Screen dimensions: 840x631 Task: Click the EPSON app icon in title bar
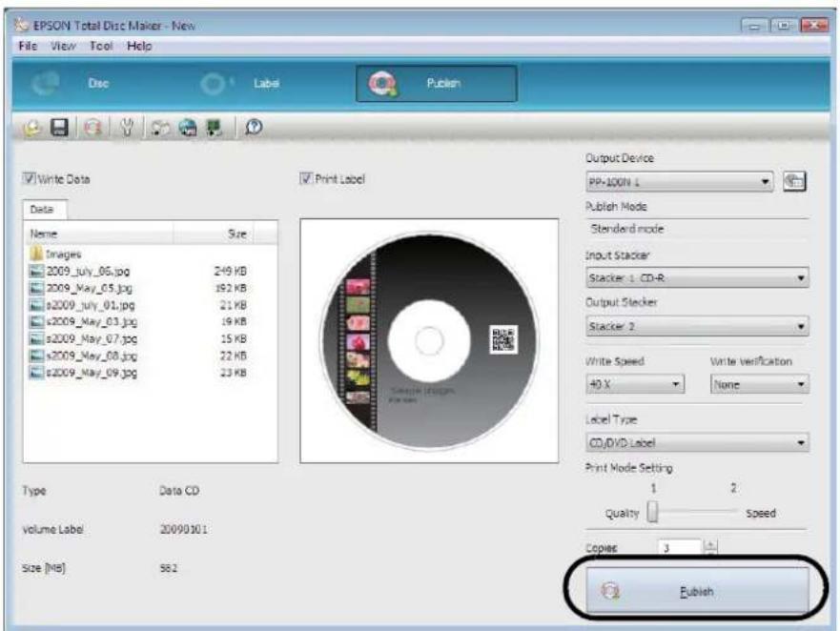point(21,25)
